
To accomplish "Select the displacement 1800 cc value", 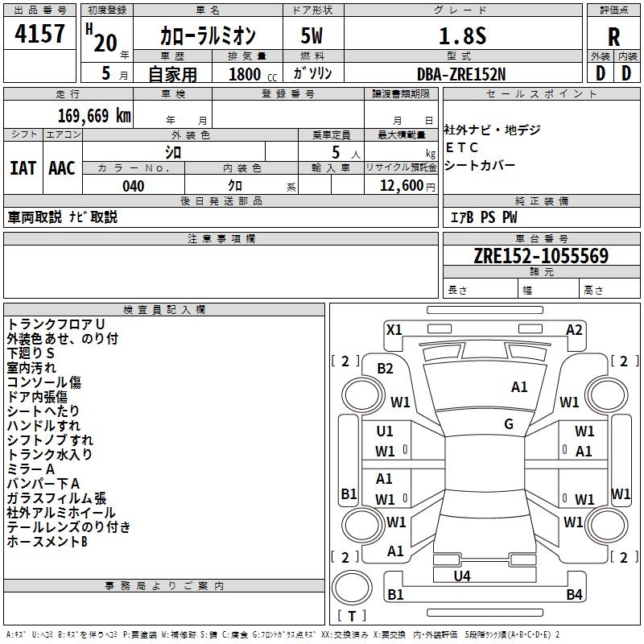I will (253, 74).
